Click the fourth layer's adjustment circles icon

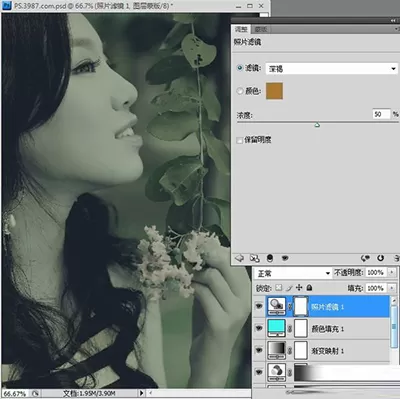pos(276,372)
